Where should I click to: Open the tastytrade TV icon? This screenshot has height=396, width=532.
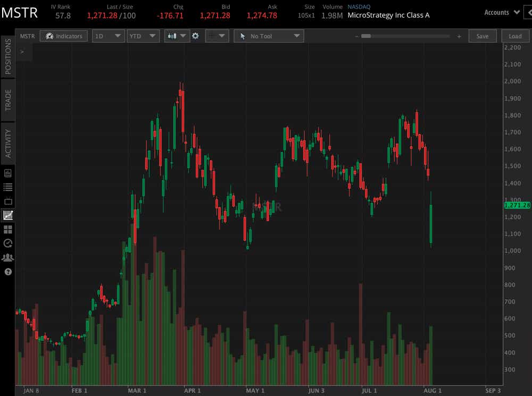[7, 201]
